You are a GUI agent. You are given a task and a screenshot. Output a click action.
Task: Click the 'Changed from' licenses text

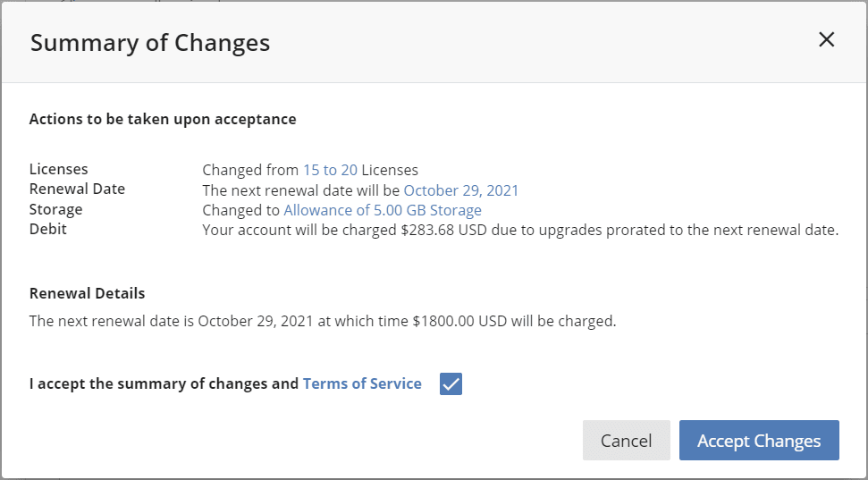[250, 170]
